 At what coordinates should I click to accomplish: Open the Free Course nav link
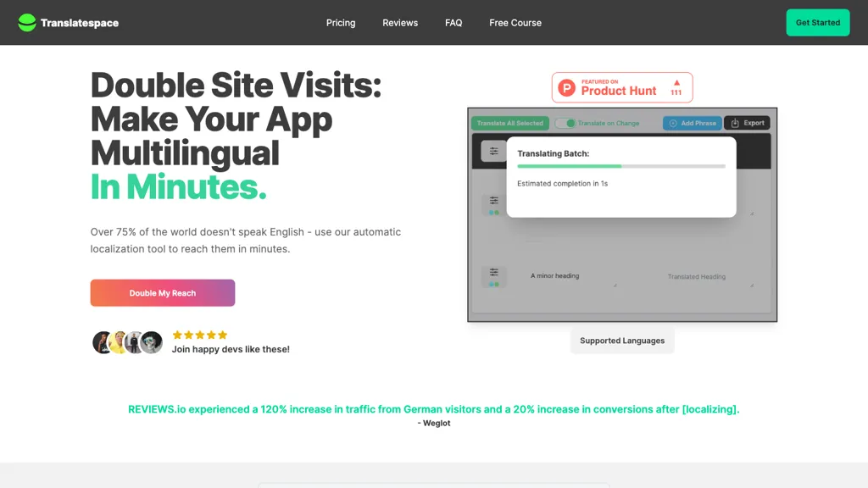[x=515, y=23]
